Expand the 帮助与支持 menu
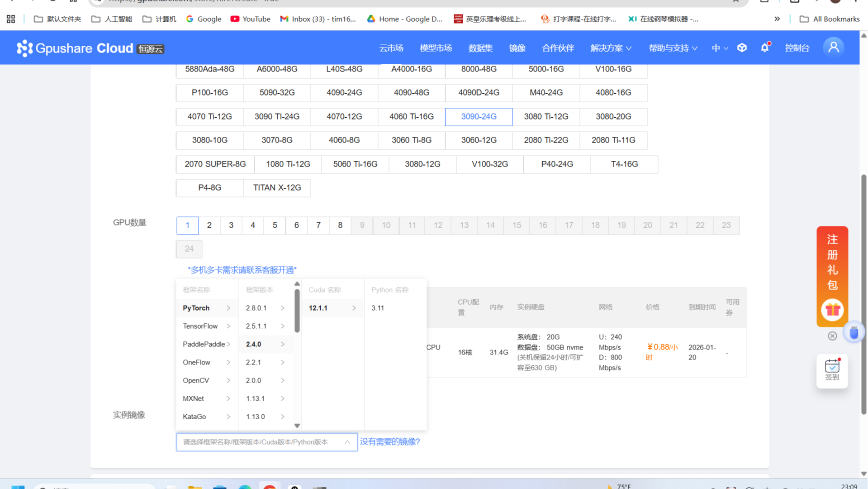 pyautogui.click(x=673, y=48)
